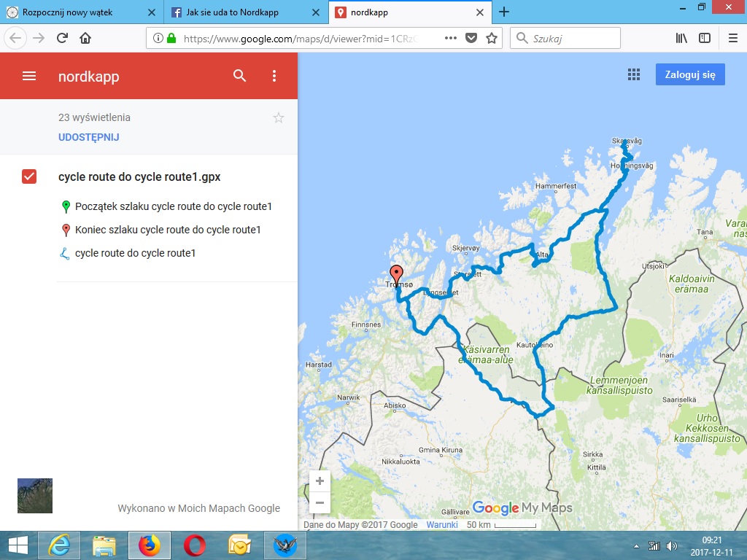Select Koniec szlaku cycle route list item
747x560 pixels.
(x=161, y=230)
